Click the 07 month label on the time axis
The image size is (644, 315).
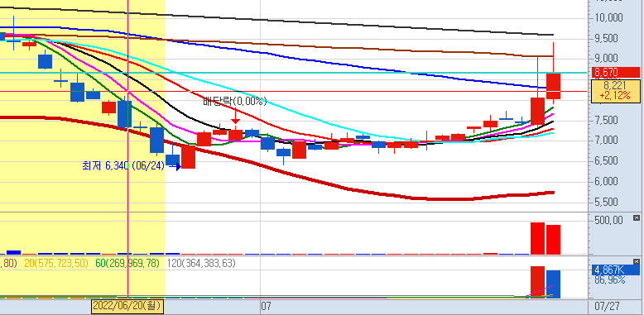(x=267, y=307)
